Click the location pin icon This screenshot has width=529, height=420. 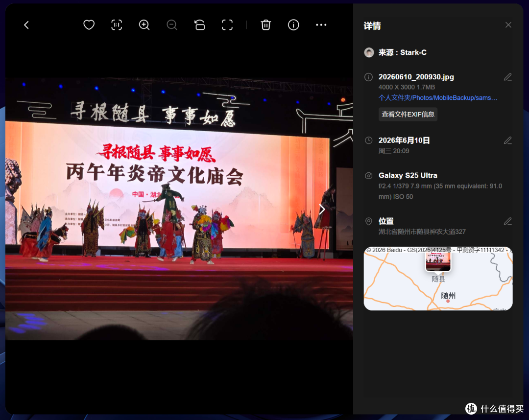[x=368, y=221]
